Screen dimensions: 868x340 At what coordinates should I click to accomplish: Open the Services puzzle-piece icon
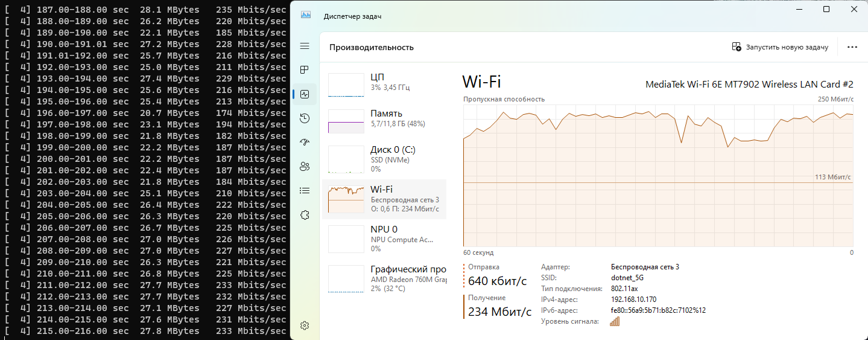tap(305, 215)
